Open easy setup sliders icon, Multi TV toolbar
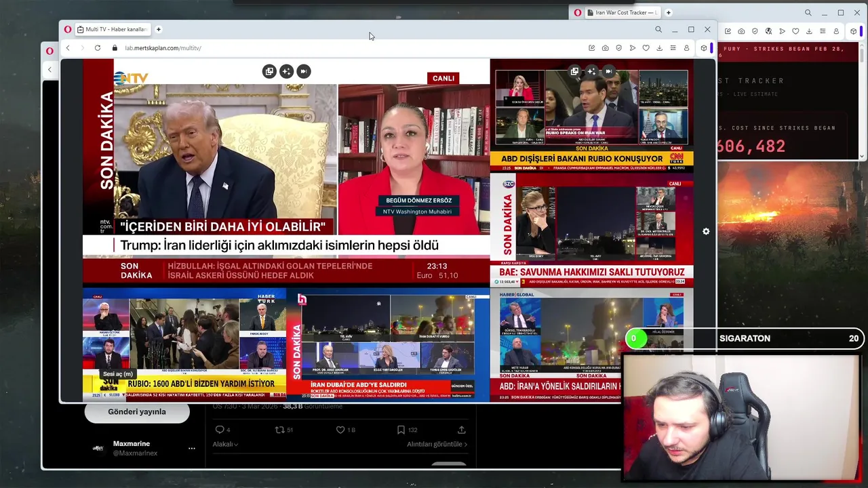 [673, 48]
